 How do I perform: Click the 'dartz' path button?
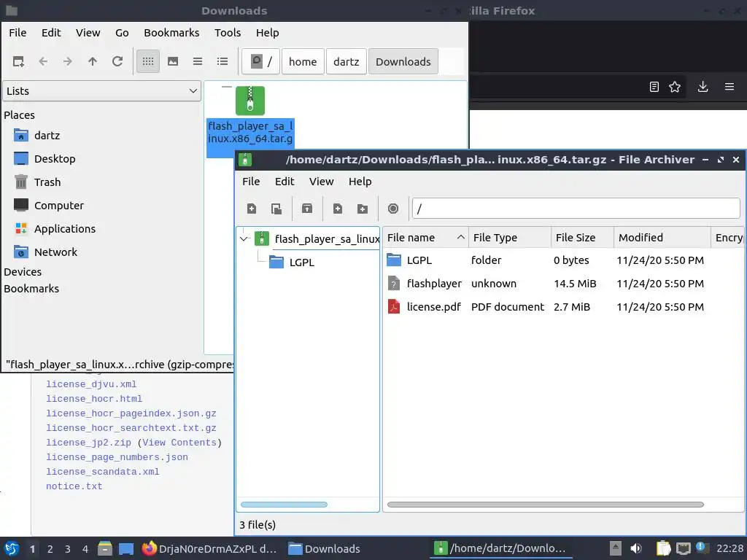click(x=347, y=61)
